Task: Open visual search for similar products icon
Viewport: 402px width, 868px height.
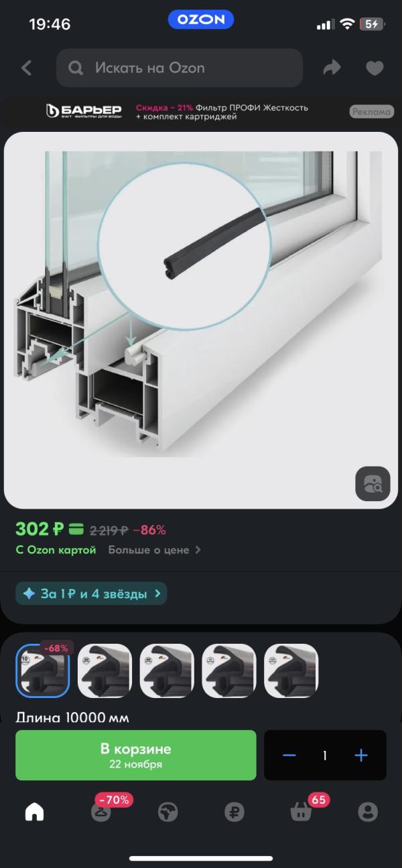Action: pyautogui.click(x=372, y=483)
